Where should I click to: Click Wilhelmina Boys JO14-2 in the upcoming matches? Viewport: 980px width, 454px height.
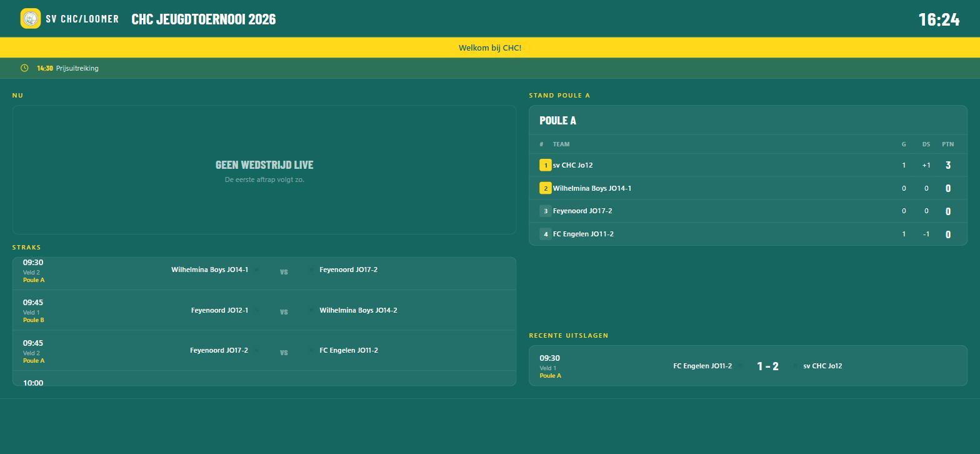[358, 310]
